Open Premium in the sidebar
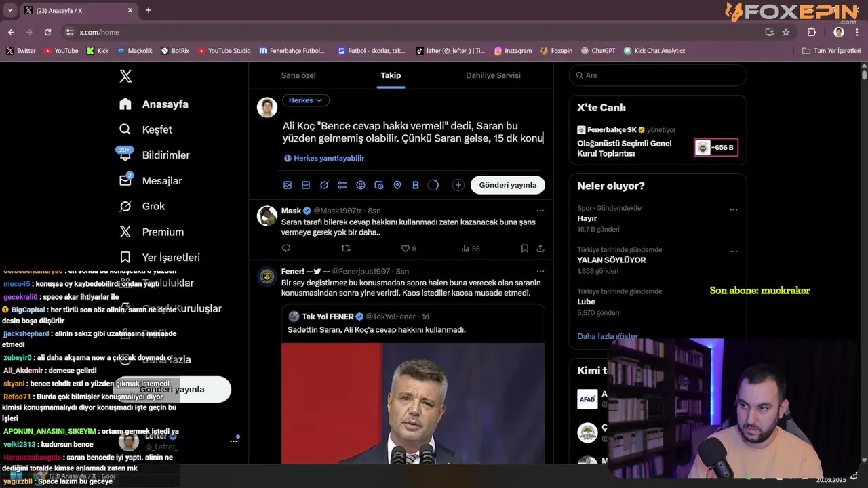868x488 pixels. [x=151, y=232]
